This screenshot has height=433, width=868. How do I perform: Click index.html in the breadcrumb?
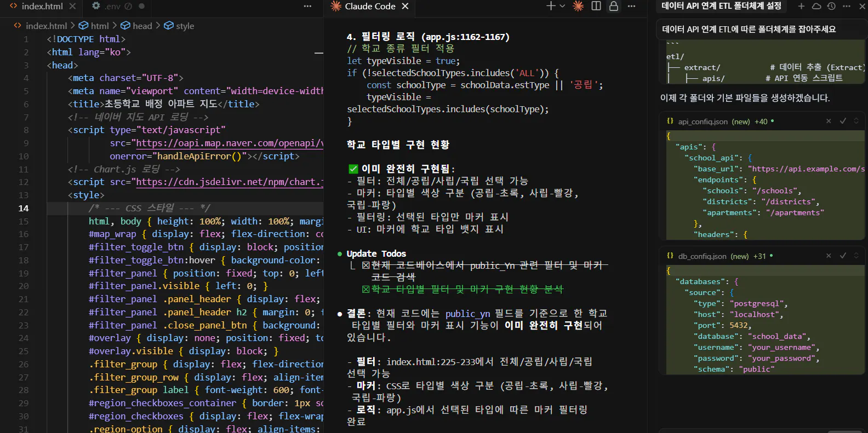[46, 26]
